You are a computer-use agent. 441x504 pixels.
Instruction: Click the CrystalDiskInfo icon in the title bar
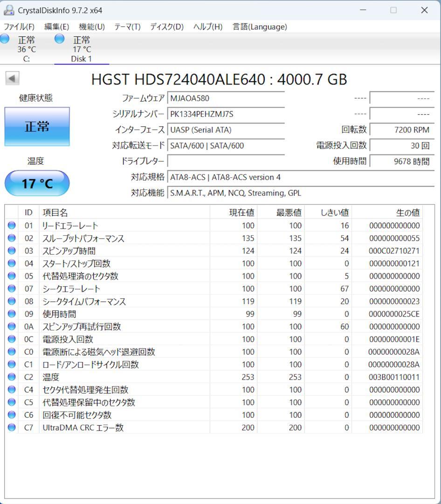pyautogui.click(x=9, y=10)
